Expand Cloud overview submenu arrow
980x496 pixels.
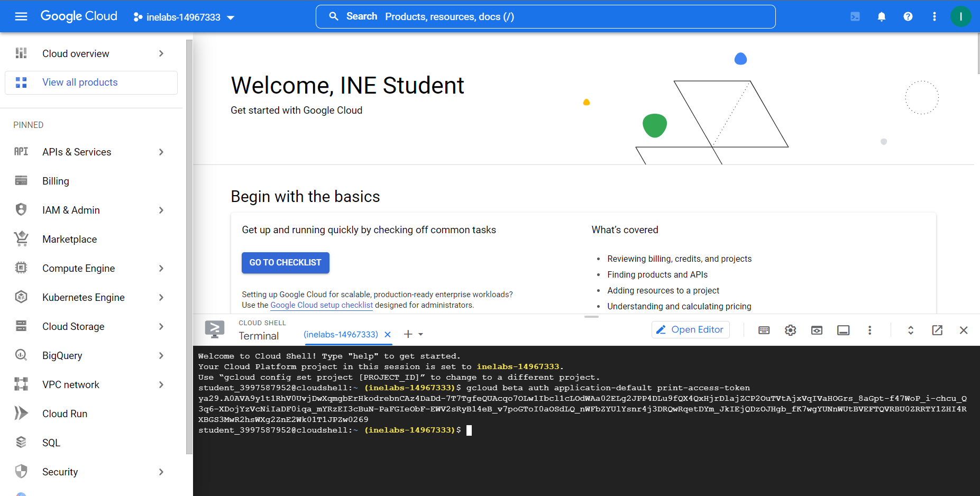pos(161,53)
